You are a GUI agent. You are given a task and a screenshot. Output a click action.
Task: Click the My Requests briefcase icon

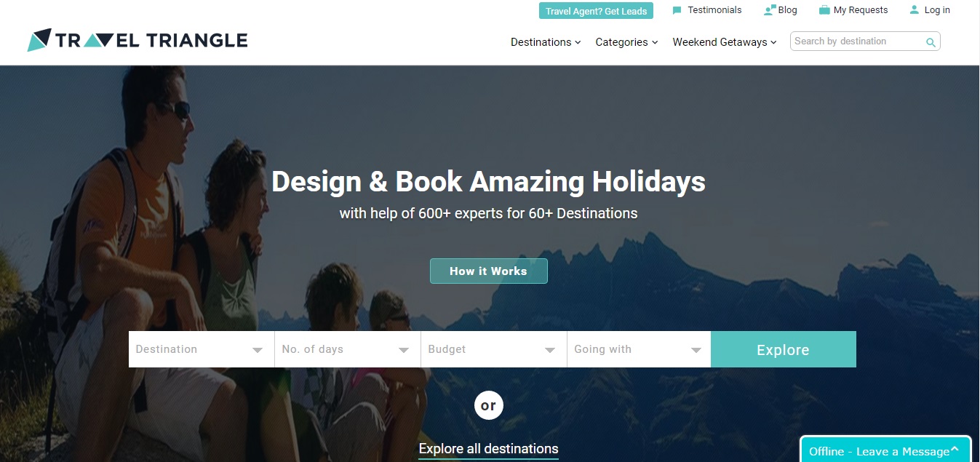[824, 10]
